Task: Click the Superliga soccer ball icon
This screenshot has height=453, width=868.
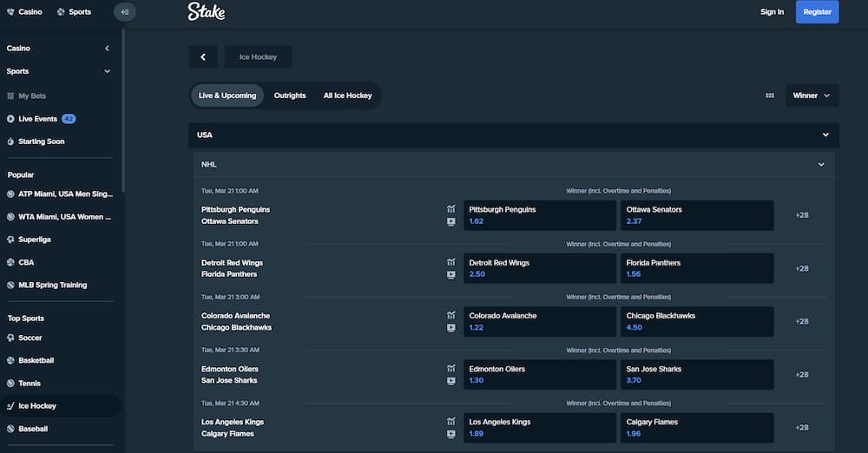Action: [10, 240]
